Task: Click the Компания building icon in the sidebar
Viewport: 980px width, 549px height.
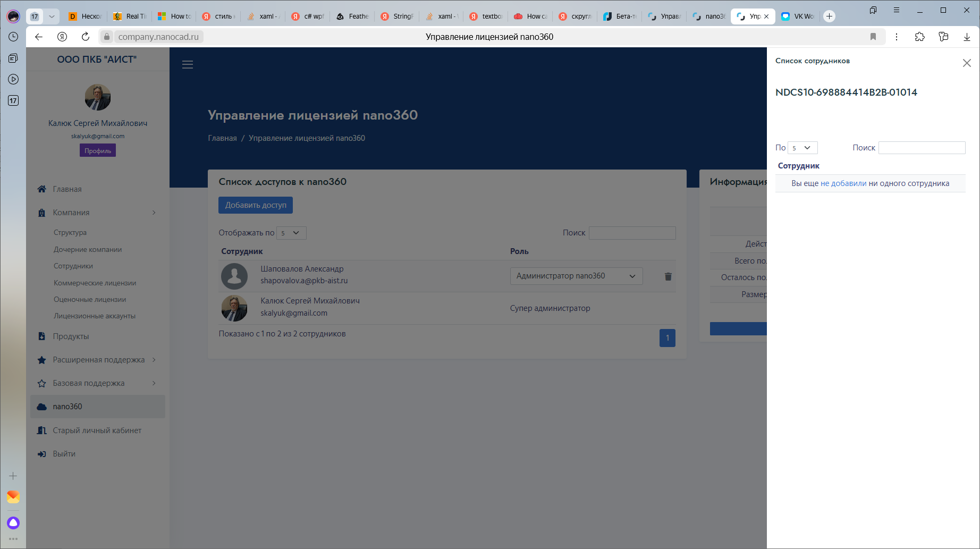Action: 42,213
